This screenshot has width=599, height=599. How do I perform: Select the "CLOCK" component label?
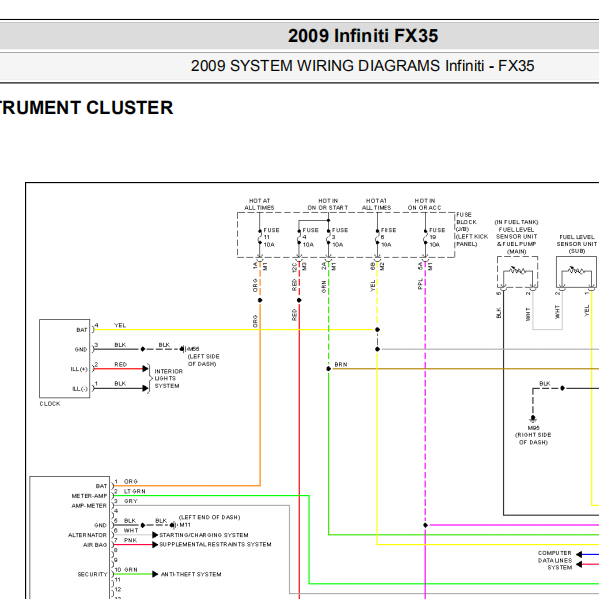[x=50, y=404]
